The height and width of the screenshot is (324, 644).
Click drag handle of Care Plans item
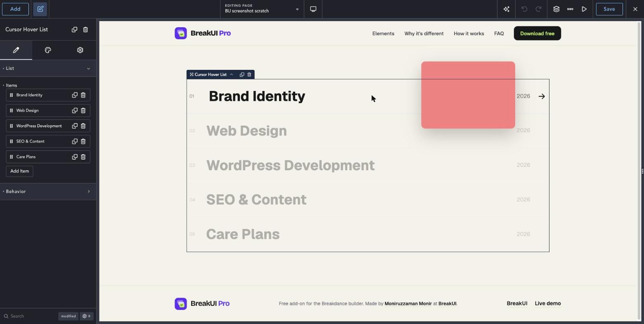[12, 157]
